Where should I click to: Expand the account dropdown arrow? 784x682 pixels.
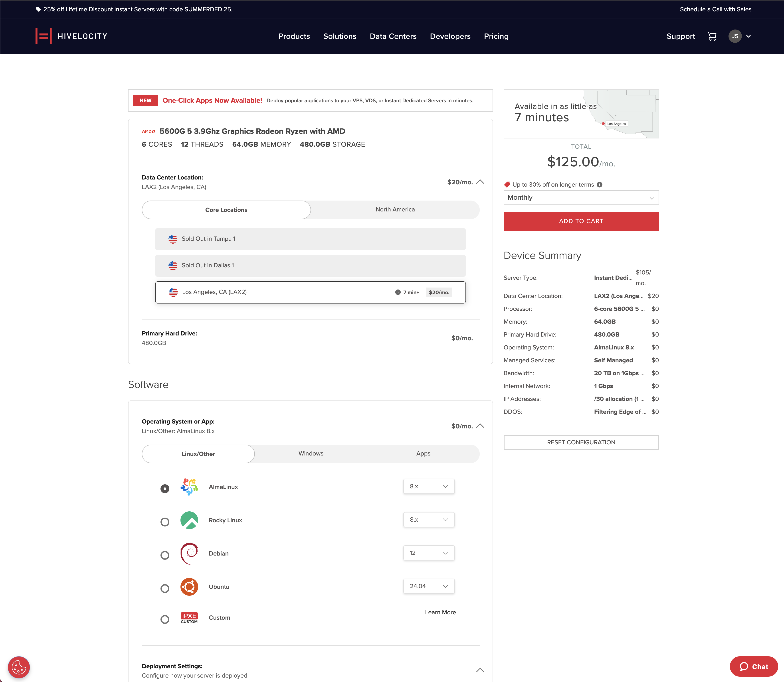click(x=748, y=37)
